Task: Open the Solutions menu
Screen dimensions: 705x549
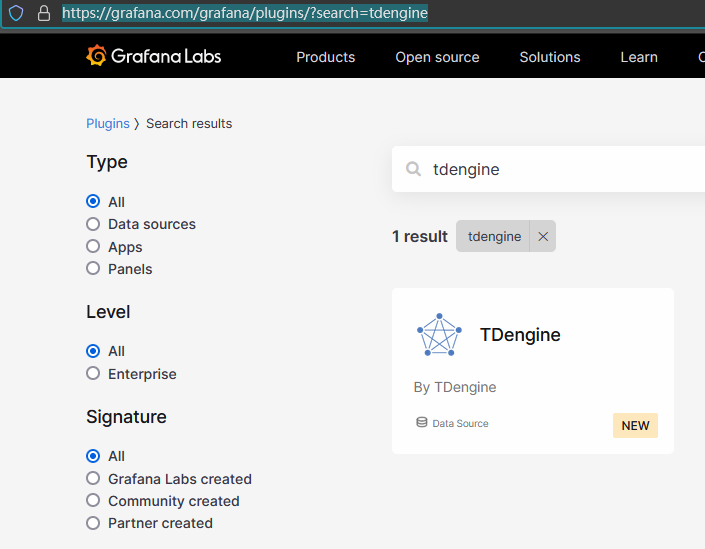Action: pyautogui.click(x=549, y=57)
